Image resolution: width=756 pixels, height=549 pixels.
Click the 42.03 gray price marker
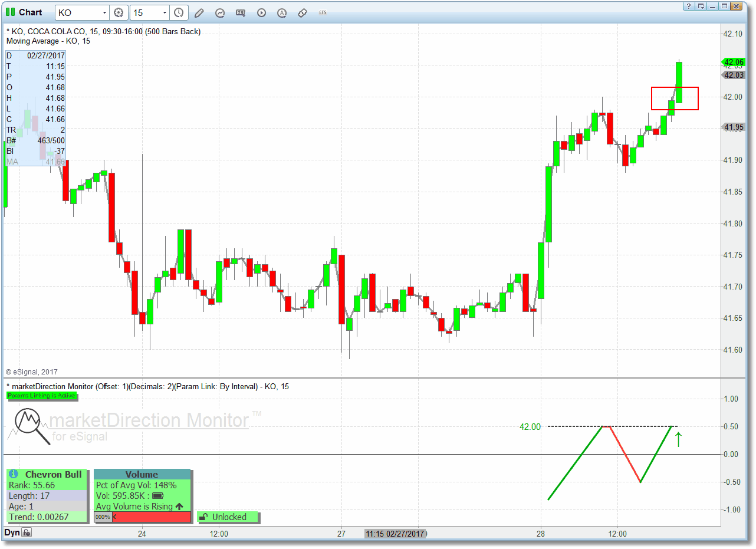coord(732,75)
